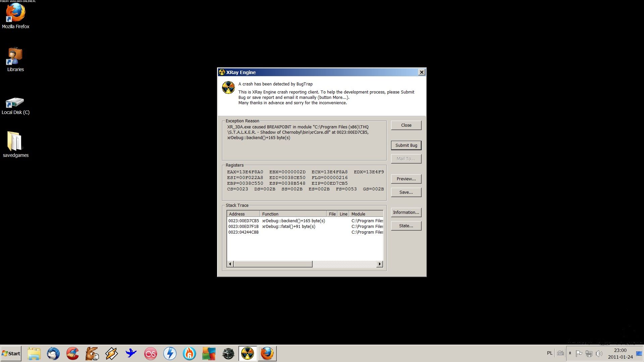
Task: Show hidden tray icons chevron
Action: point(570,353)
